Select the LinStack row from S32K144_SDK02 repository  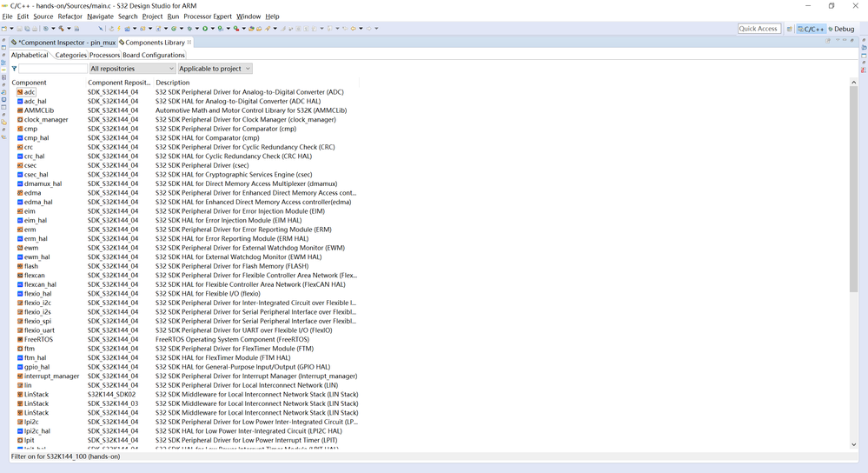185,395
